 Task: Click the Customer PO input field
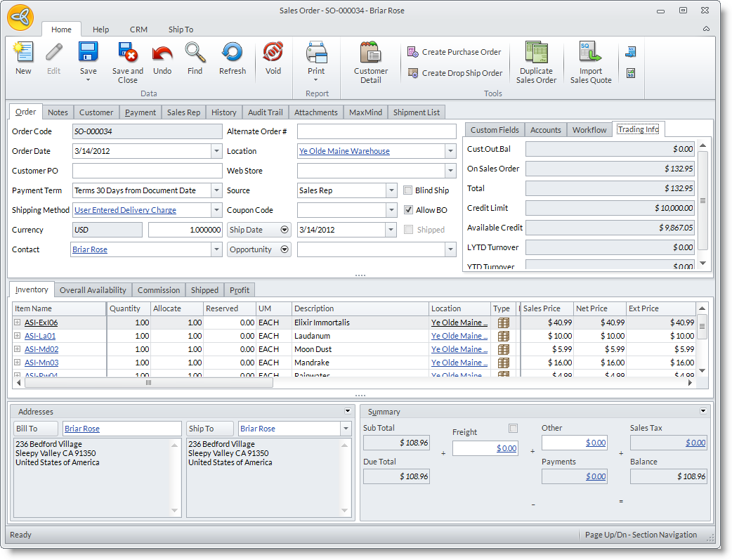pyautogui.click(x=147, y=171)
